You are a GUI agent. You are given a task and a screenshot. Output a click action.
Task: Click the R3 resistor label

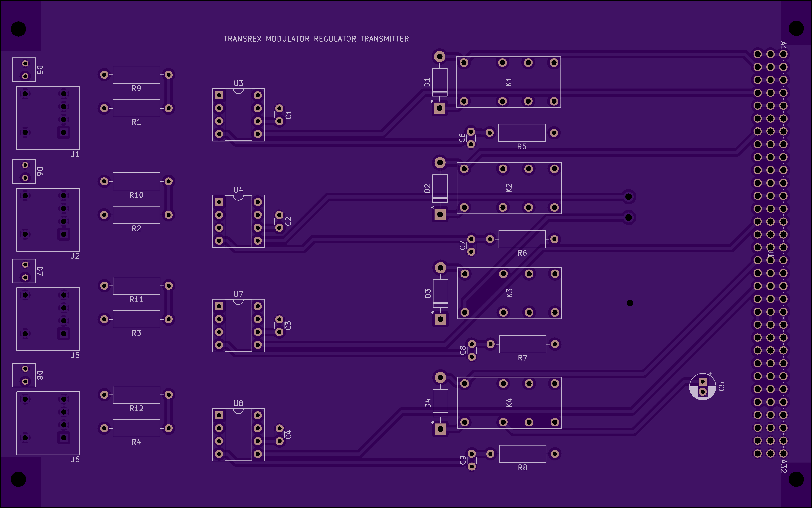136,333
